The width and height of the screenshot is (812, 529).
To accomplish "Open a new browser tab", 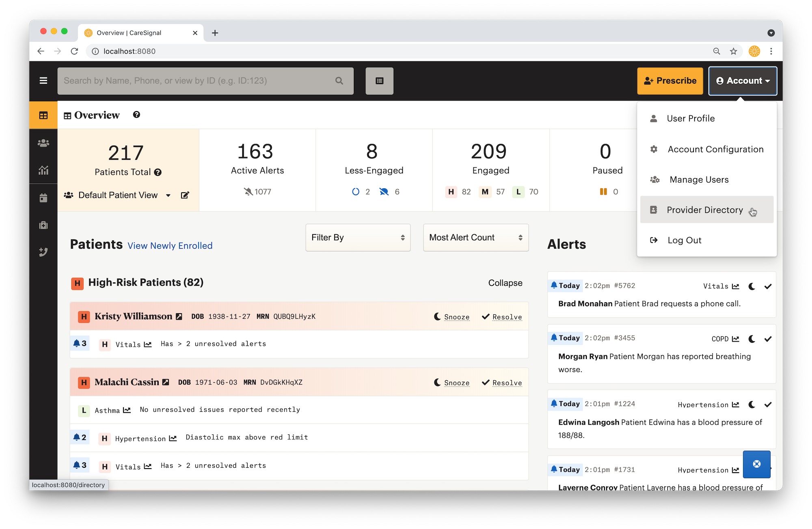I will click(215, 33).
